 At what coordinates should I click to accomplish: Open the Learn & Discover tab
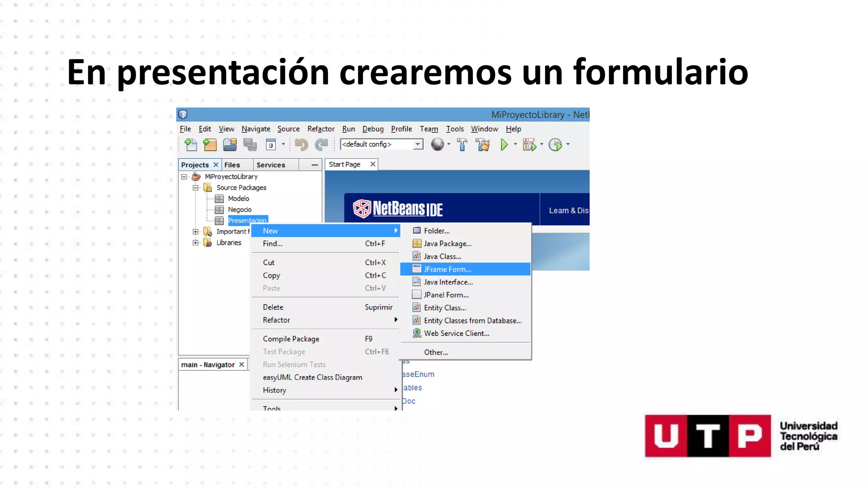click(x=568, y=211)
